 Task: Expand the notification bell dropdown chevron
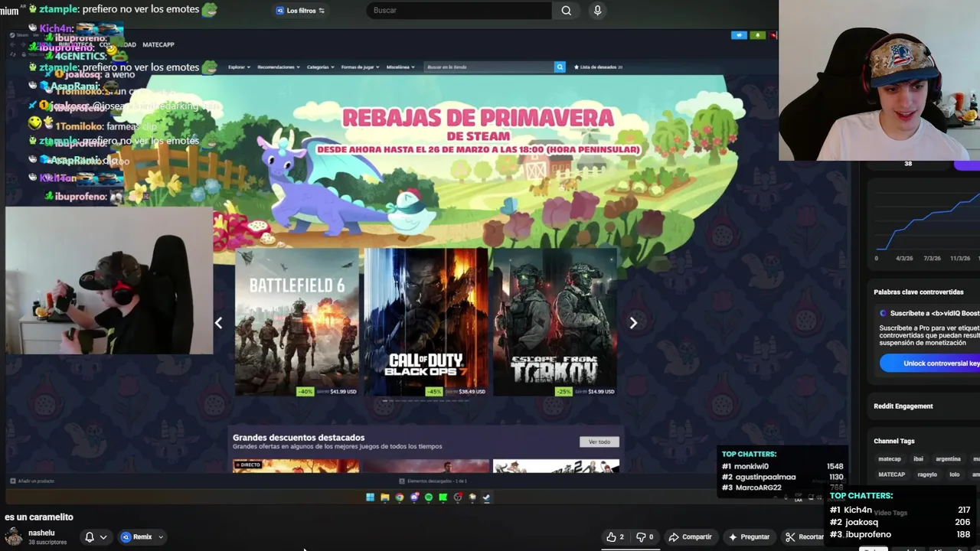[x=103, y=537]
